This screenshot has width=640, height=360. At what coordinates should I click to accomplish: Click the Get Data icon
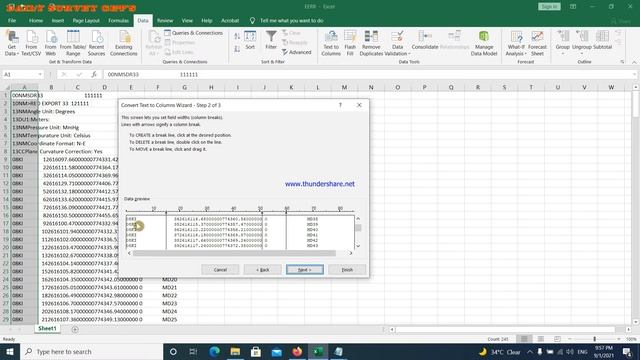point(11,42)
